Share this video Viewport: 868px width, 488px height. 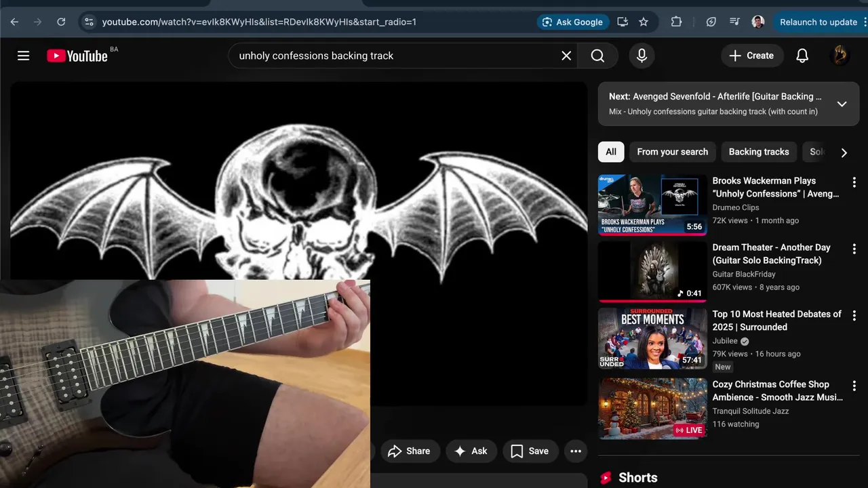click(410, 451)
